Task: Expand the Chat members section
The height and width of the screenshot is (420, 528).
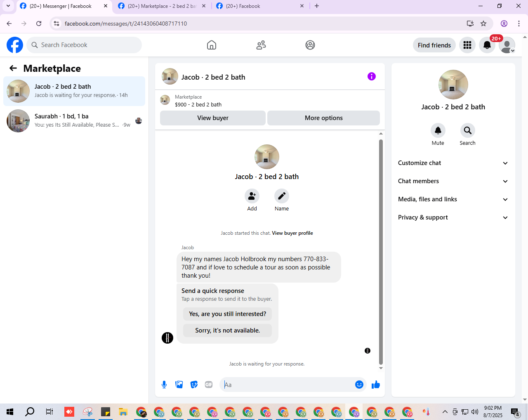Action: 453,181
